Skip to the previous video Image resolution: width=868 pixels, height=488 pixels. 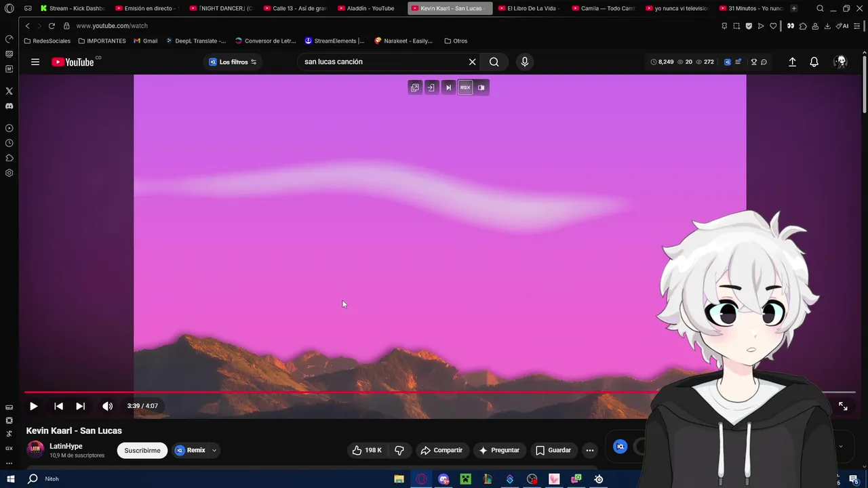pyautogui.click(x=58, y=406)
